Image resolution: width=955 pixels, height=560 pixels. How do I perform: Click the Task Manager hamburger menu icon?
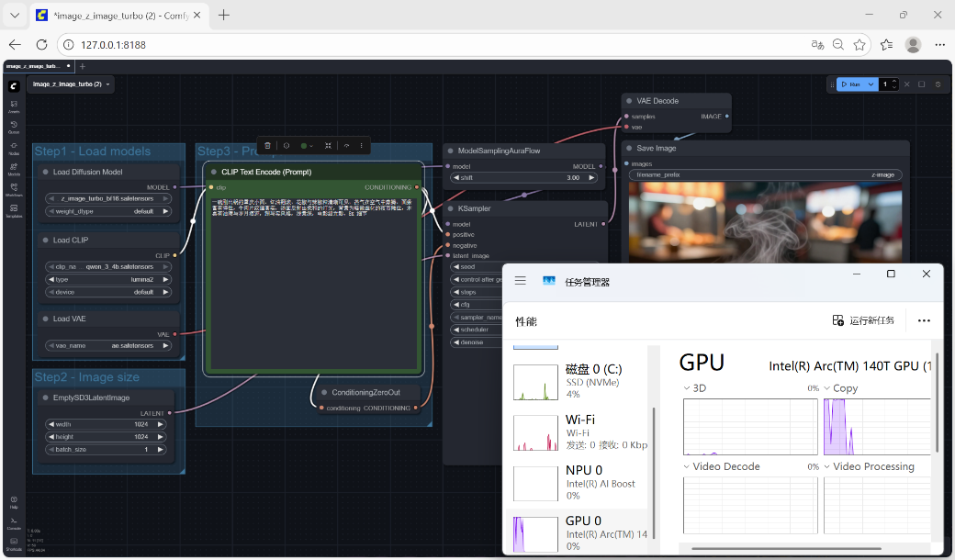pyautogui.click(x=521, y=281)
